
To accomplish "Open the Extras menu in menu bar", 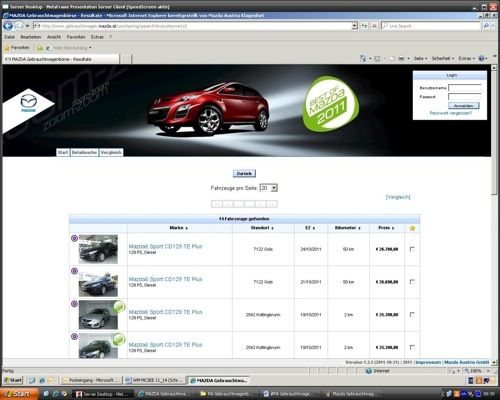I will coord(97,37).
